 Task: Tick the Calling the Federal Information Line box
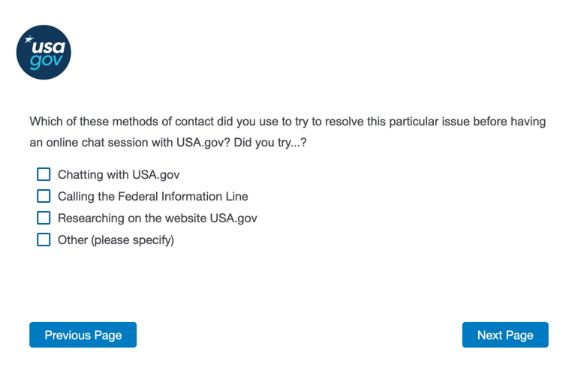[44, 196]
